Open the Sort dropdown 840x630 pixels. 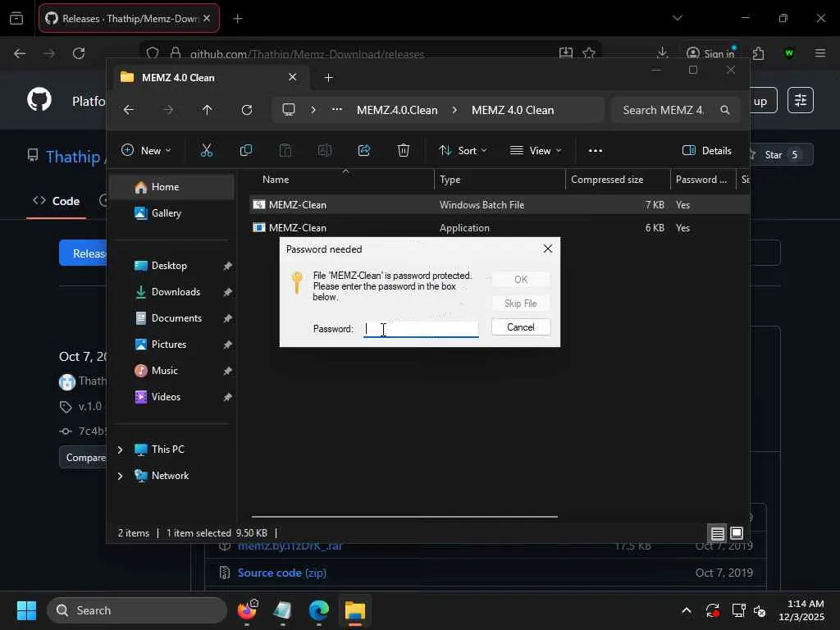[x=463, y=151]
